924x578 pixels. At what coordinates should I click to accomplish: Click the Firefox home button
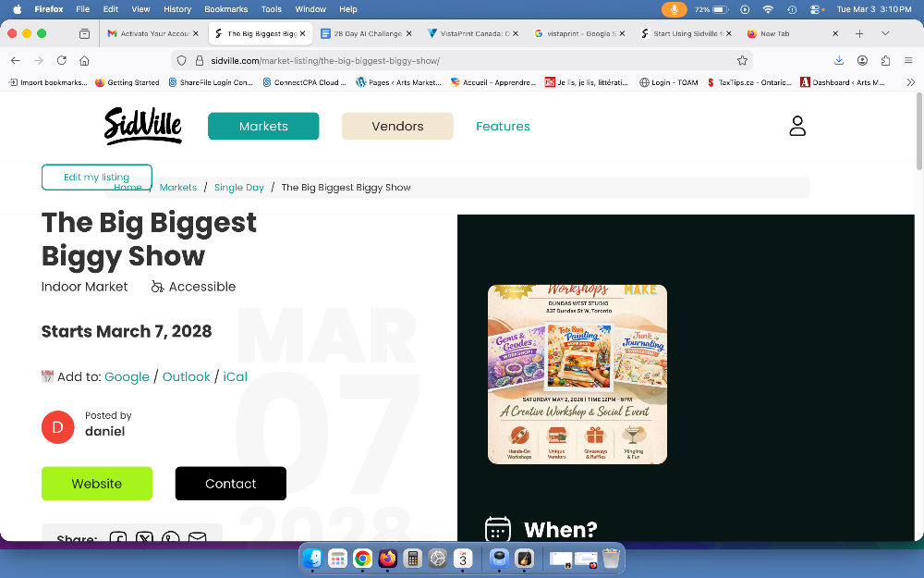pos(84,60)
